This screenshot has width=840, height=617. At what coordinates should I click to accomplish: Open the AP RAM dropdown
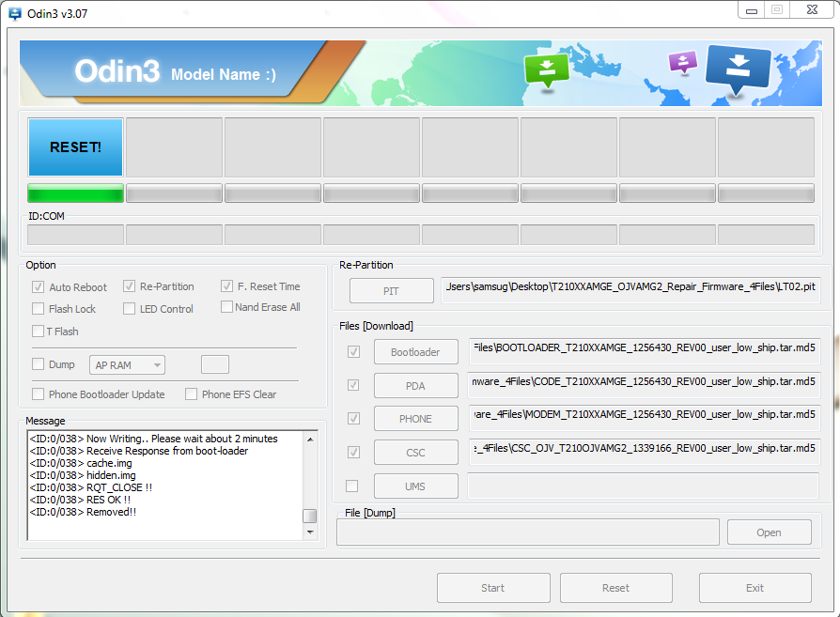click(x=127, y=365)
